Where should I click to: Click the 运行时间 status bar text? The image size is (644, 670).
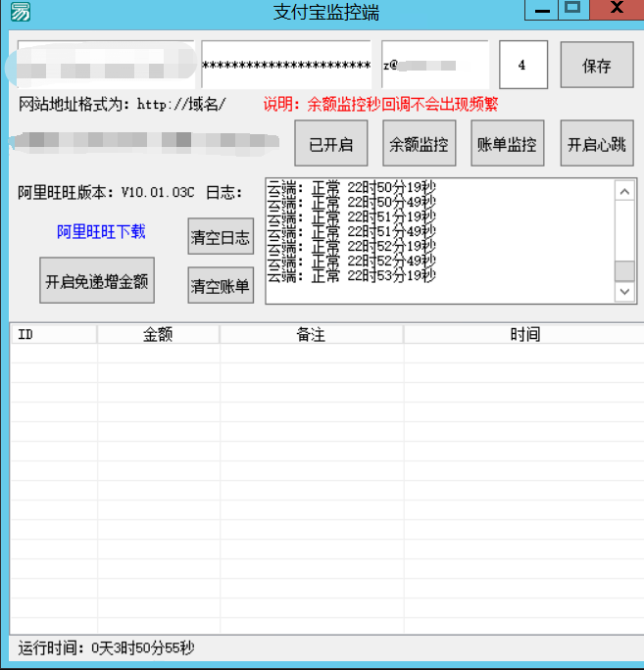tap(106, 648)
